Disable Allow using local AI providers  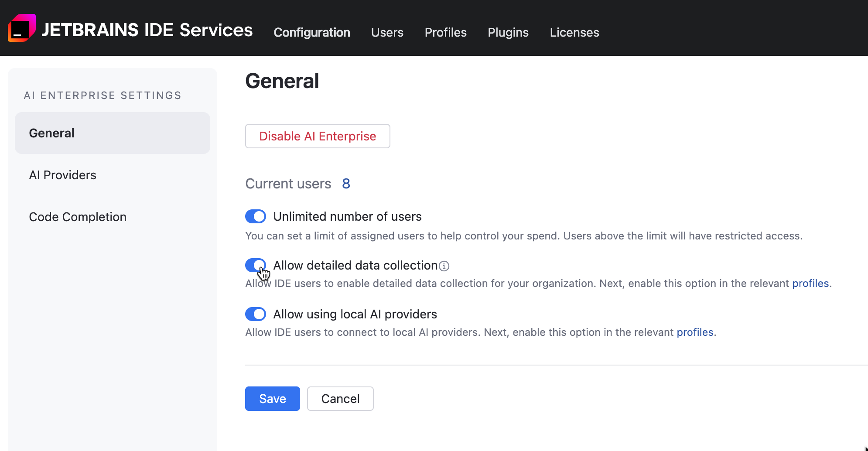pyautogui.click(x=256, y=314)
